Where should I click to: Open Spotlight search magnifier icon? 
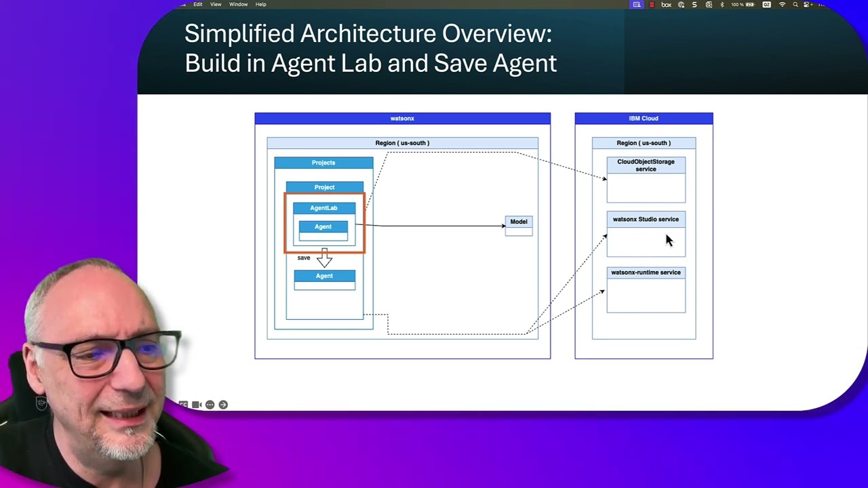coord(795,5)
